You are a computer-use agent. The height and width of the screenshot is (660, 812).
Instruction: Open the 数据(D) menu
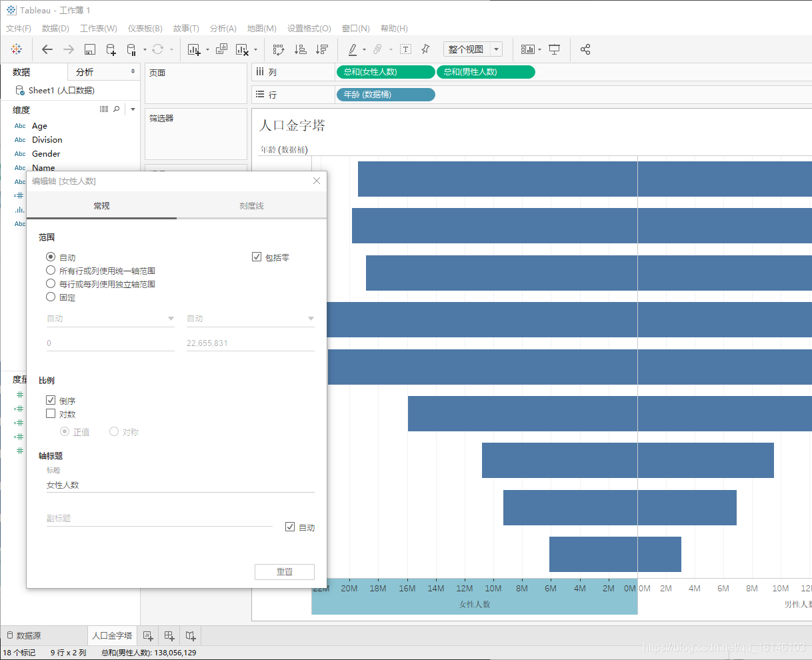click(55, 29)
